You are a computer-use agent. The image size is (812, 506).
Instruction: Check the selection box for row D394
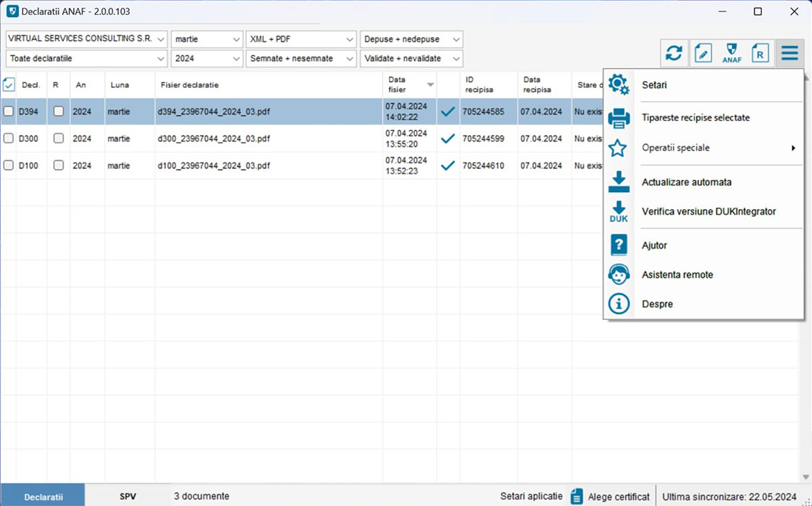(x=9, y=112)
